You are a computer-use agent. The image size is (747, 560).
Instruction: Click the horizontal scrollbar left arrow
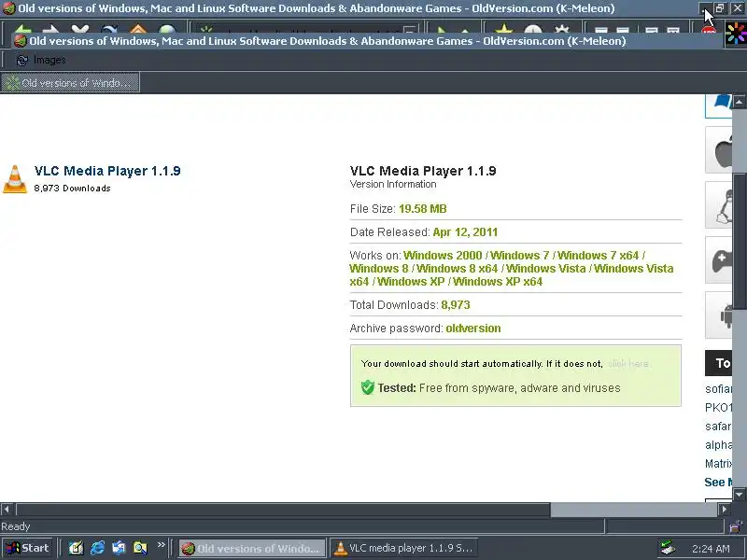tap(7, 509)
